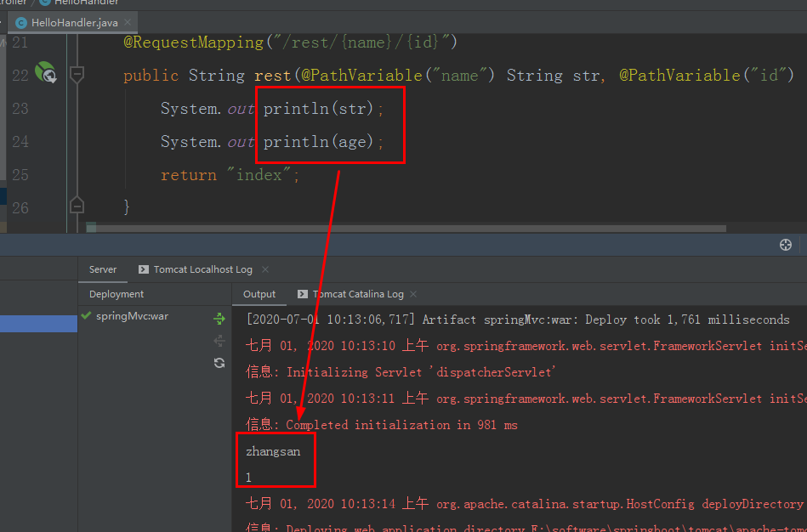Viewport: 807px width, 532px height.
Task: Click the Tomcat Localhost Log tab icon
Action: (144, 269)
